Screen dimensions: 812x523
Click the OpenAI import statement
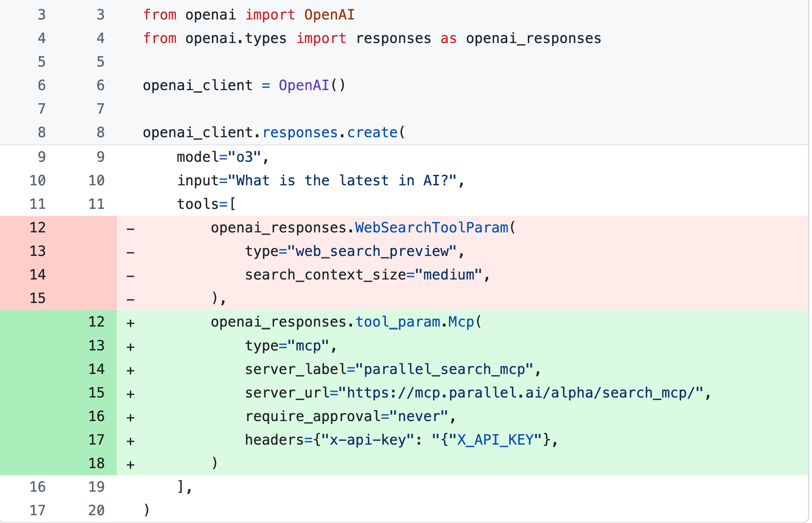coord(248,14)
